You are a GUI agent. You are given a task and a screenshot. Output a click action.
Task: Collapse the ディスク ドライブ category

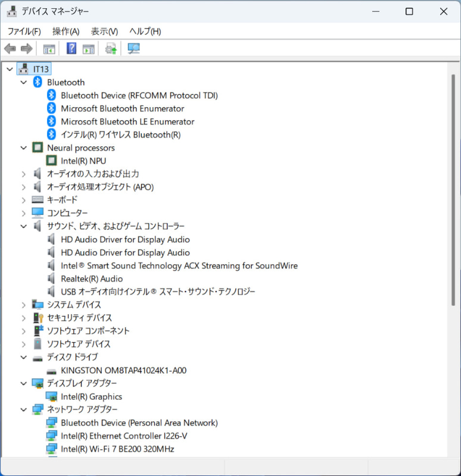coord(24,358)
